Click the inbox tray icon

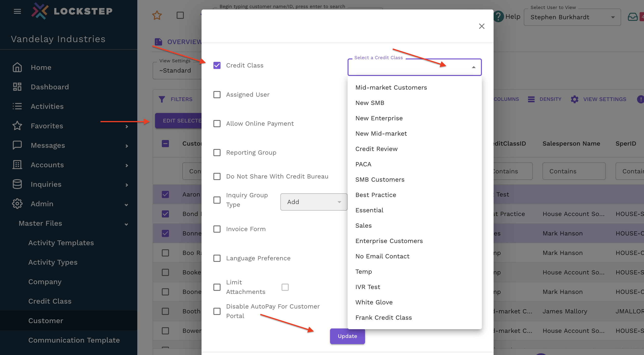(x=633, y=17)
